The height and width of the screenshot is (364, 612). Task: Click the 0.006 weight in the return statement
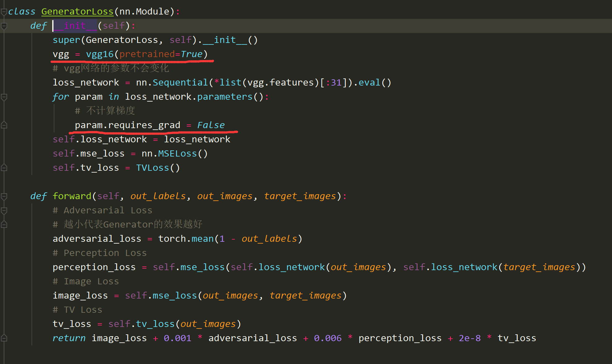(x=328, y=338)
